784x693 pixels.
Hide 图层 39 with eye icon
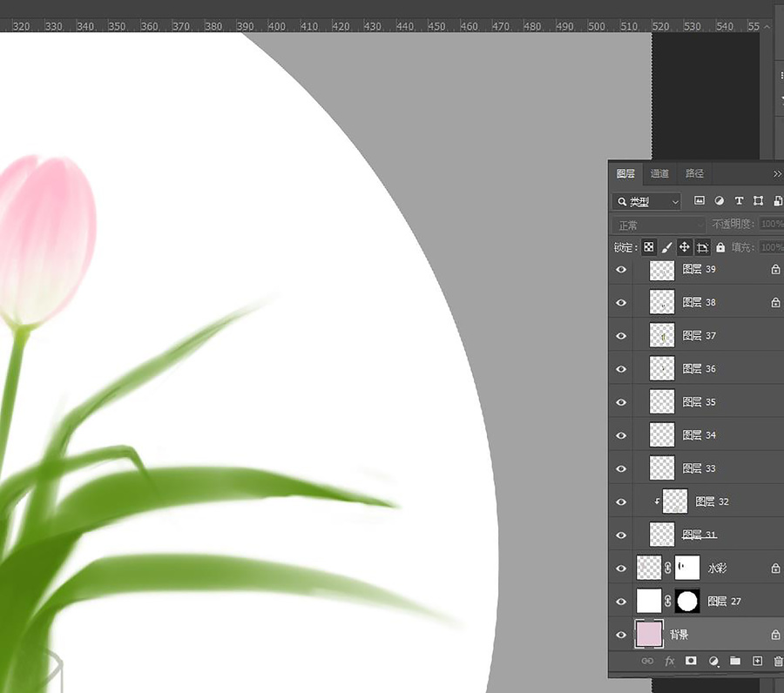(621, 269)
